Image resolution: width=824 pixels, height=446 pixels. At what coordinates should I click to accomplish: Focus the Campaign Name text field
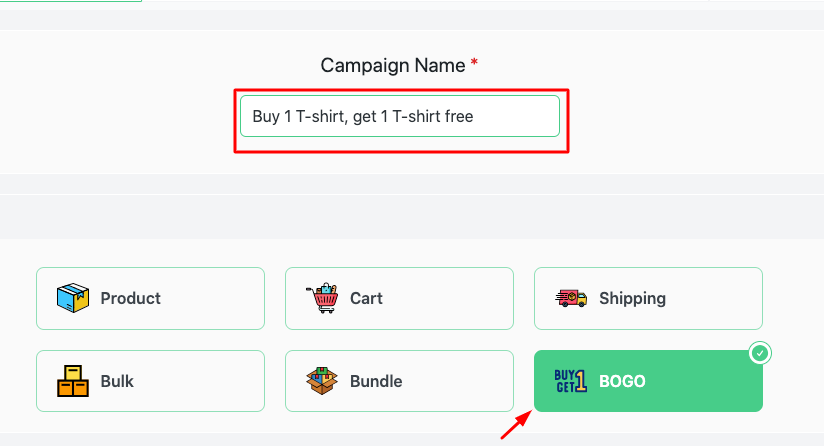[x=400, y=116]
